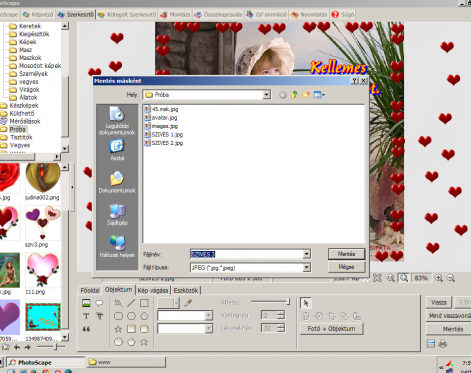Select the file SZIVES 1.jpg

pyautogui.click(x=164, y=135)
